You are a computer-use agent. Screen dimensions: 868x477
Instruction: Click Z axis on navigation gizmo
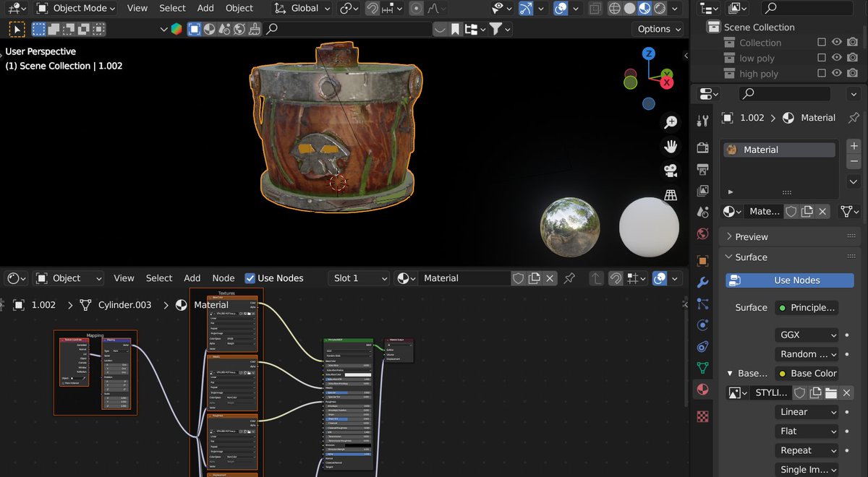pyautogui.click(x=649, y=53)
